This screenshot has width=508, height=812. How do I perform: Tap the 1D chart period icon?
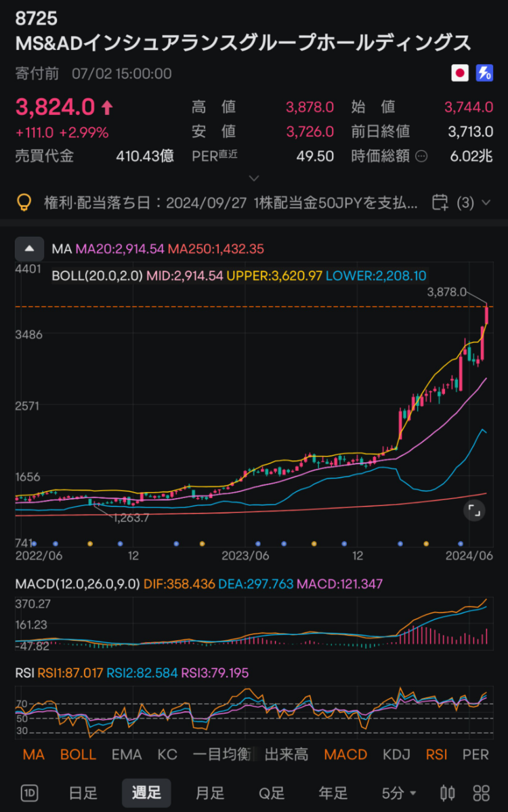[x=29, y=793]
